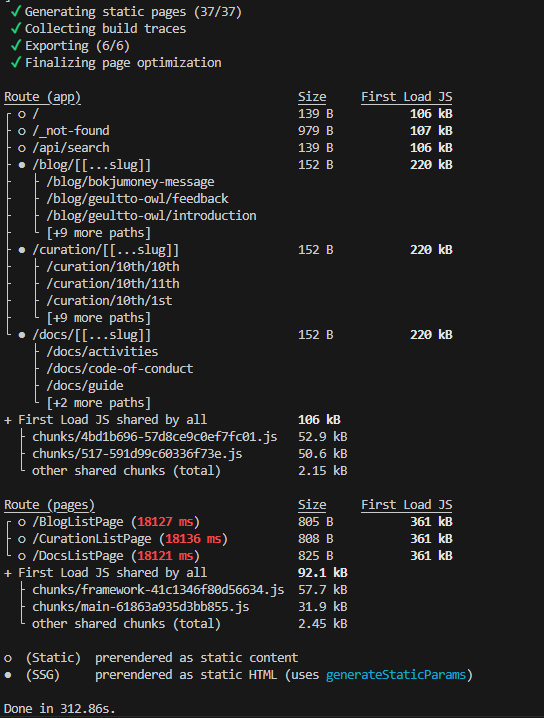
Task: Click the generateStaticParams link text
Action: [396, 674]
